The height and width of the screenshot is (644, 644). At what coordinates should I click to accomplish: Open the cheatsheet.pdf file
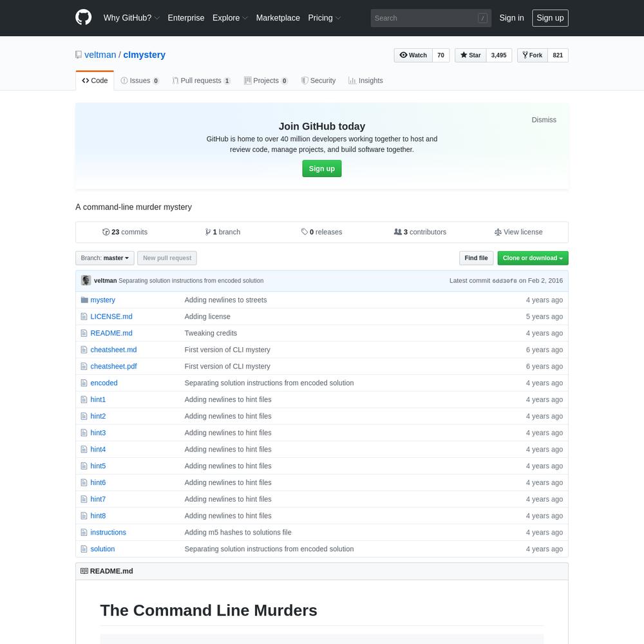(x=113, y=366)
